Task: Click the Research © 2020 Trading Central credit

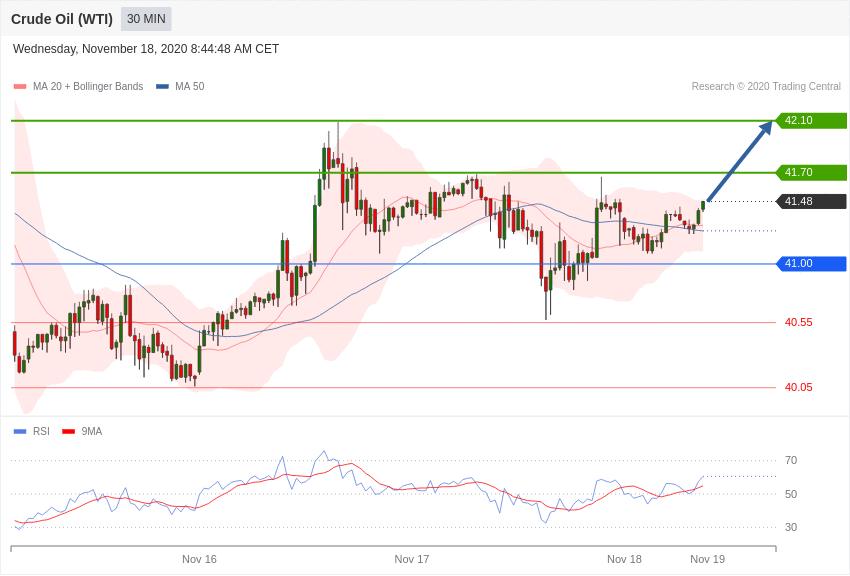Action: point(766,86)
